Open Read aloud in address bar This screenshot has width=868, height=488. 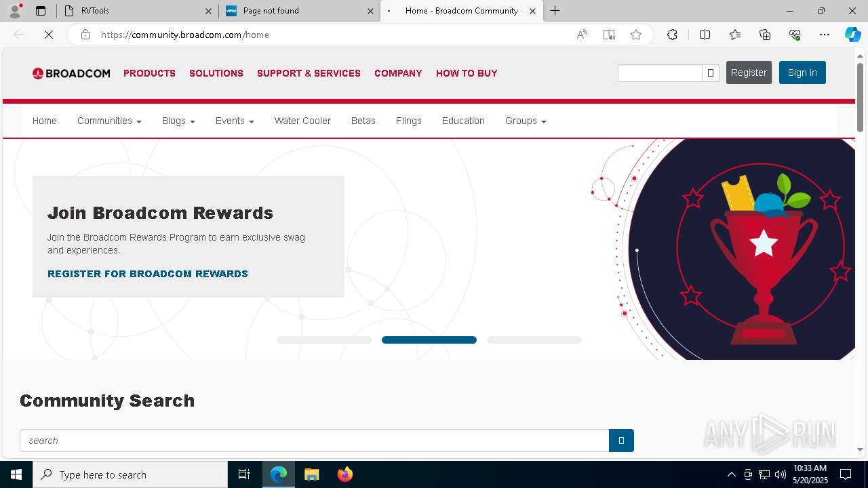point(582,35)
